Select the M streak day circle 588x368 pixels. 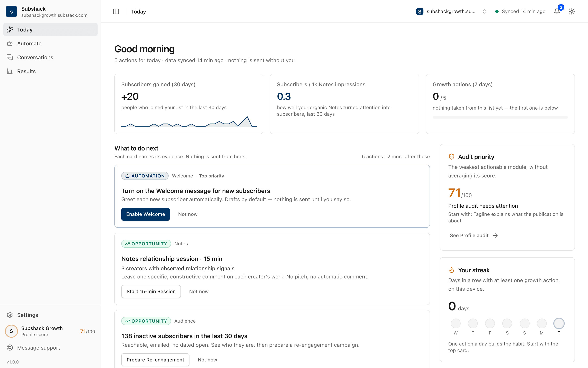coord(542,323)
